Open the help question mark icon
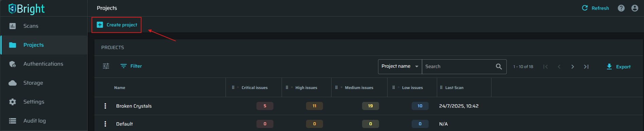 tap(621, 8)
